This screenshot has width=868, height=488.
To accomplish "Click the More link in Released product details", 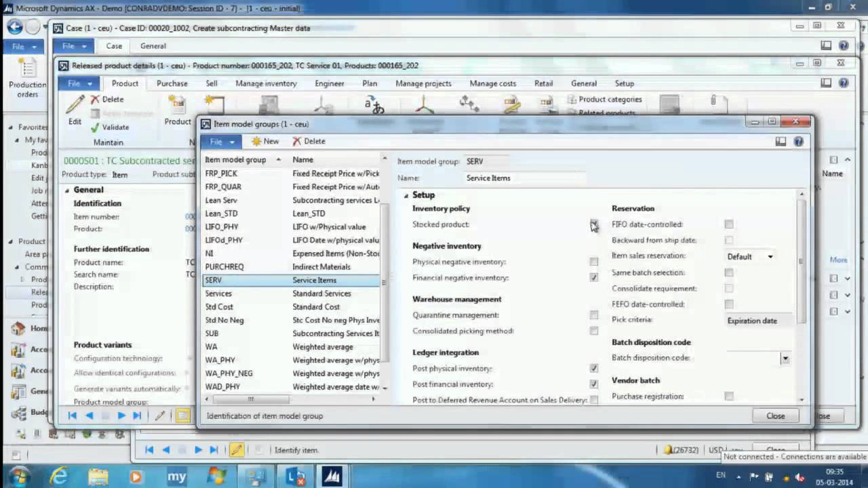I will 838,260.
